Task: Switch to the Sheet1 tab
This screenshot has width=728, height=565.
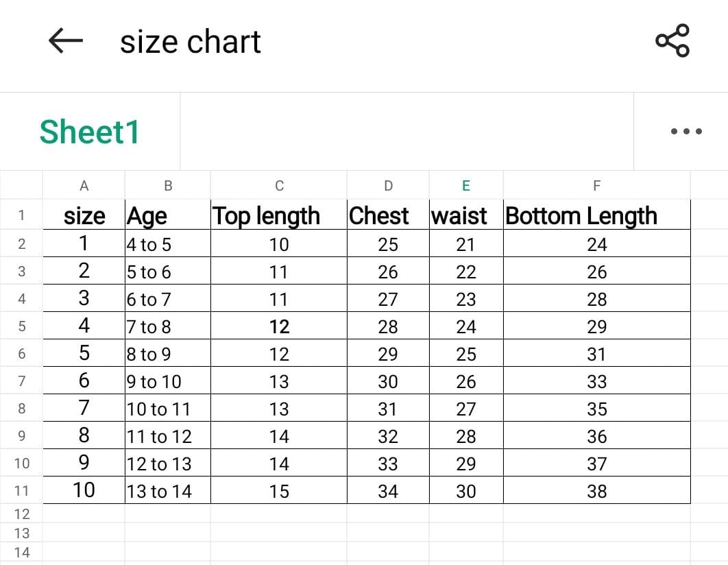Action: [x=89, y=131]
